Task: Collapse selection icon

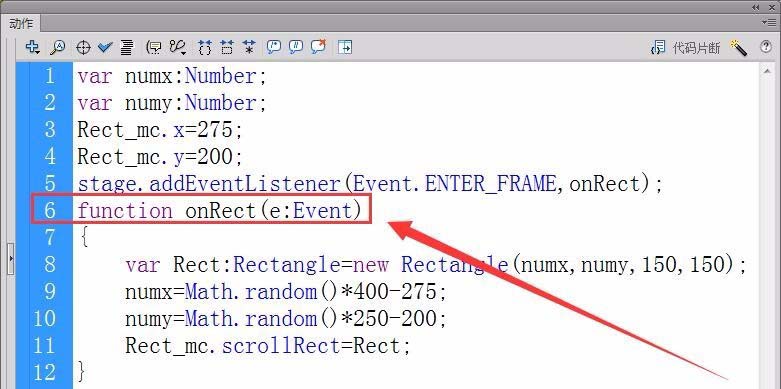Action: pyautogui.click(x=227, y=47)
